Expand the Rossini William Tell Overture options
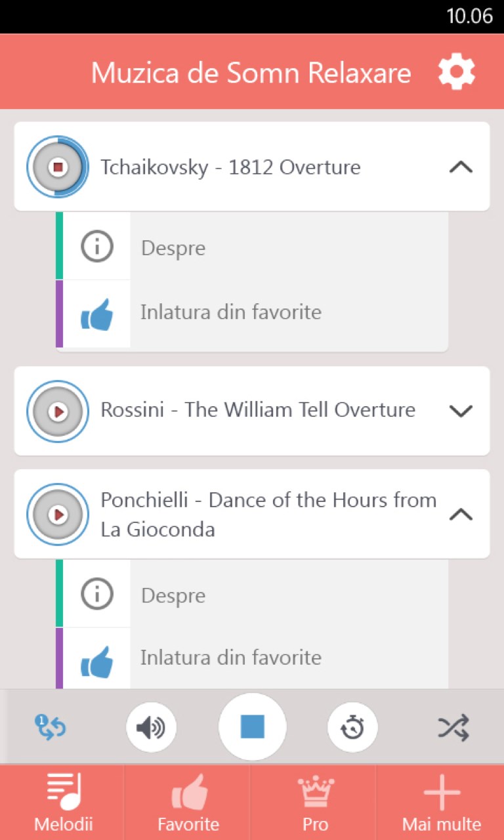Image resolution: width=504 pixels, height=840 pixels. (x=461, y=411)
